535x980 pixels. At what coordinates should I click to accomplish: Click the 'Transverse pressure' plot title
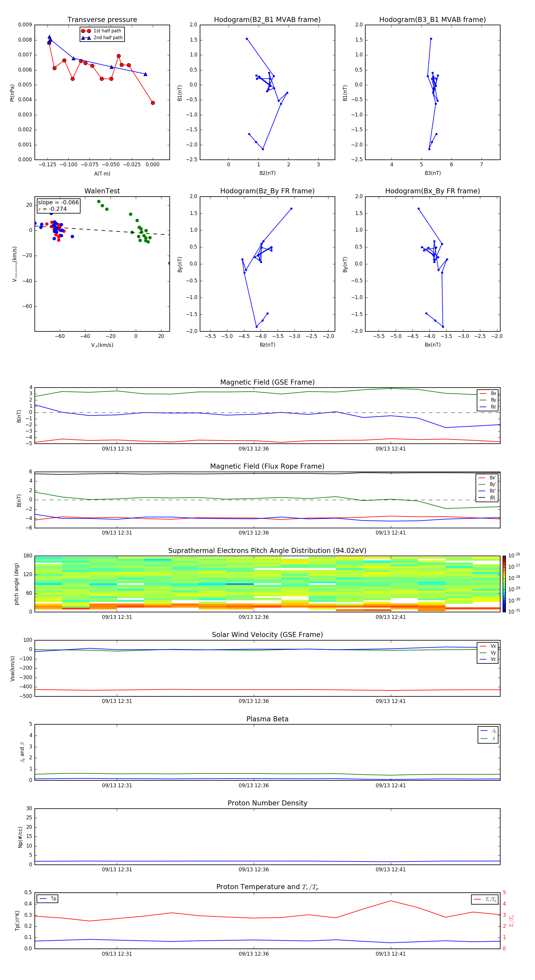point(102,20)
